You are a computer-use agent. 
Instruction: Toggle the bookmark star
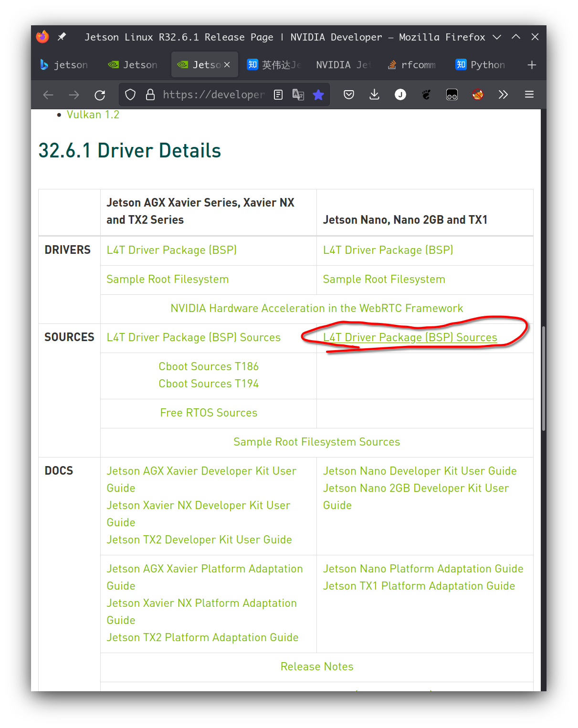click(318, 94)
